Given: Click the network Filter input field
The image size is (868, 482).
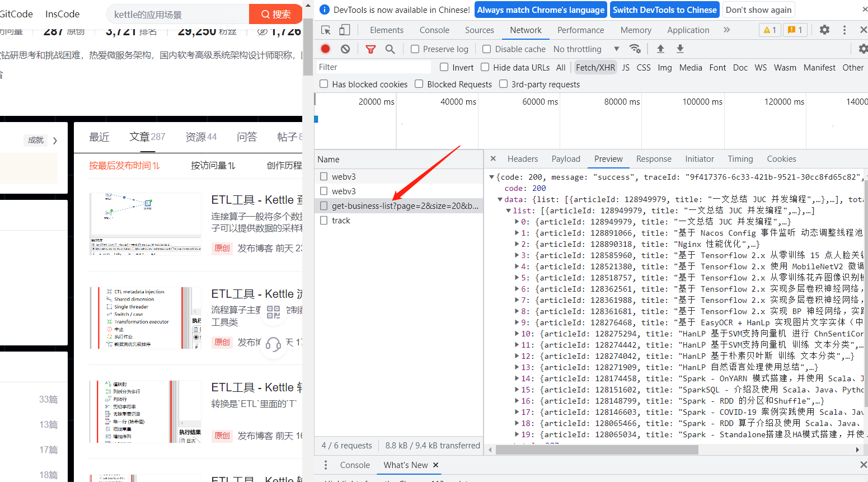Looking at the screenshot, I should 373,67.
